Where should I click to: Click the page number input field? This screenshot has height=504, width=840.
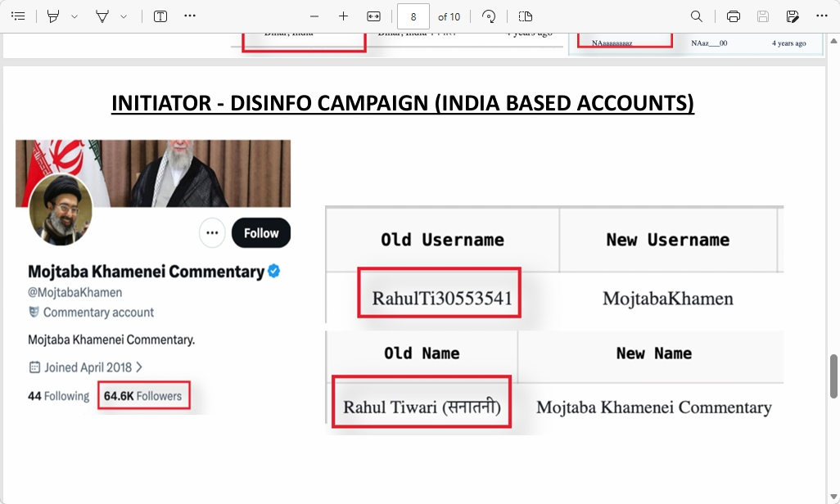(413, 16)
